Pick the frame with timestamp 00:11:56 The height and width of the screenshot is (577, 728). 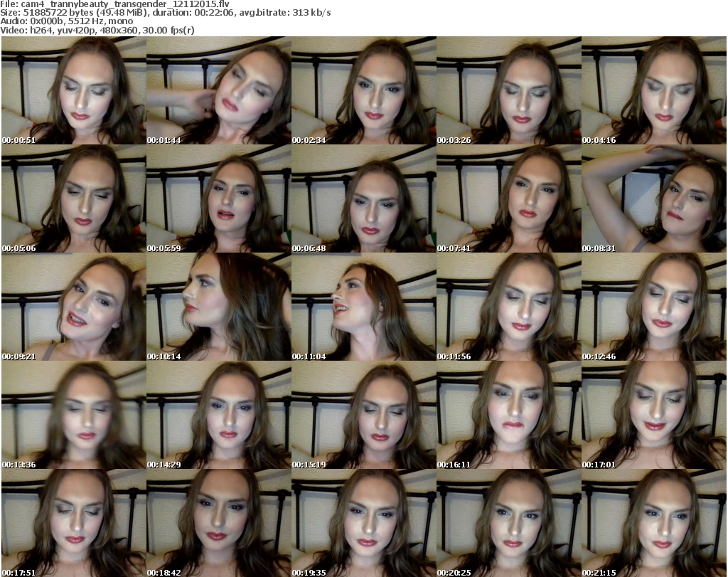click(508, 307)
